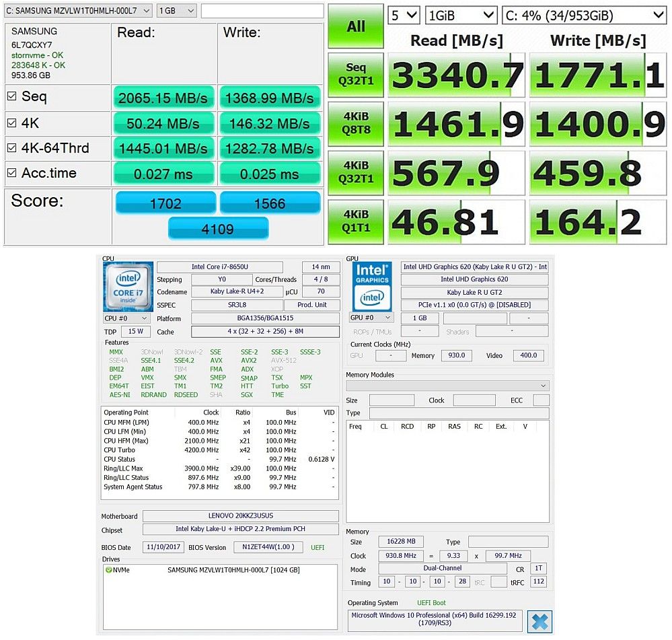
Task: Click the Intel Core i7-8650U name field
Action: 220,266
